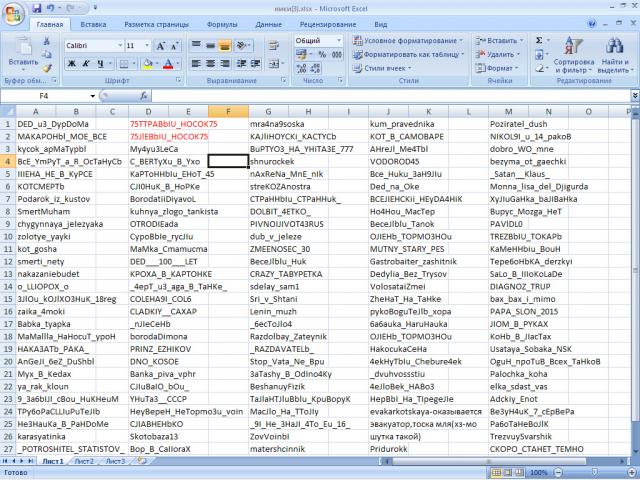Switch to the Формулы ribbon tab
This screenshot has width=640, height=480.
[222, 23]
